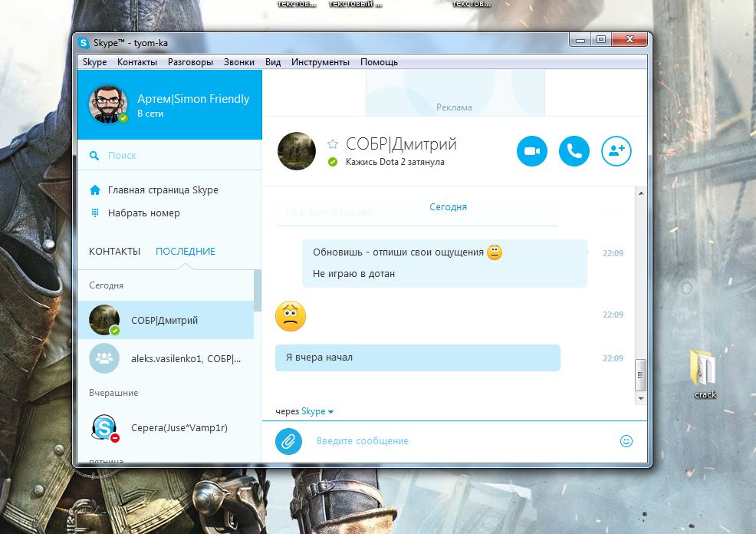The image size is (756, 534).
Task: Open the Помощь menu
Action: coord(379,62)
